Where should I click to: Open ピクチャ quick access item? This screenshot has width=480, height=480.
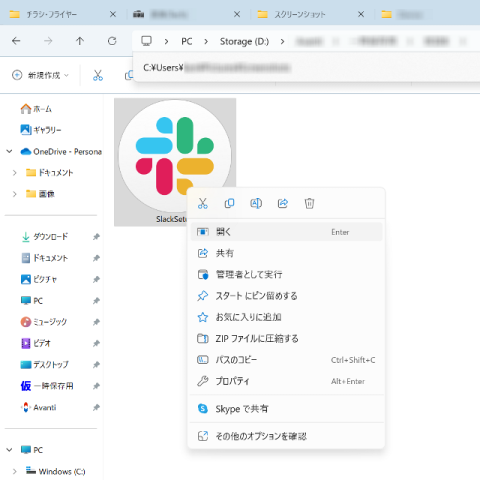[x=39, y=279]
